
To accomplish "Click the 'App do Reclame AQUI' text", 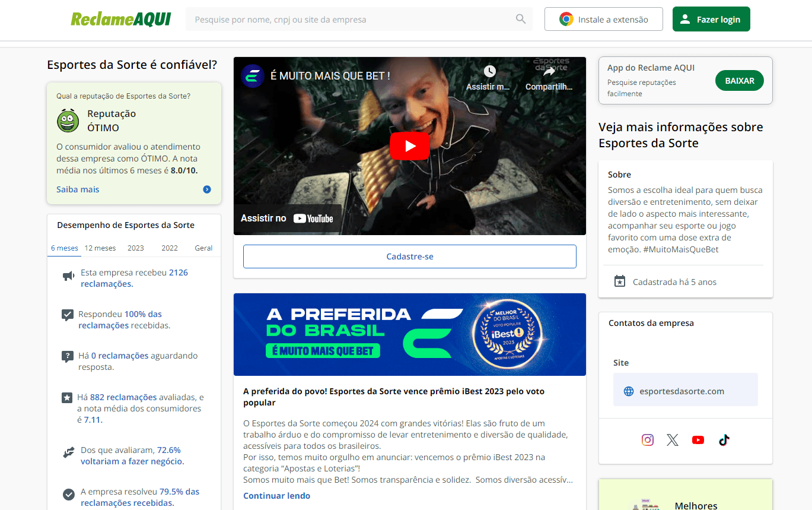I will (x=651, y=68).
